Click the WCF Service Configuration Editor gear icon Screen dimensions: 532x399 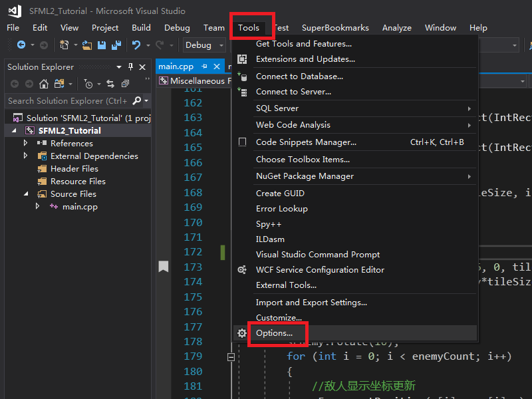point(242,270)
